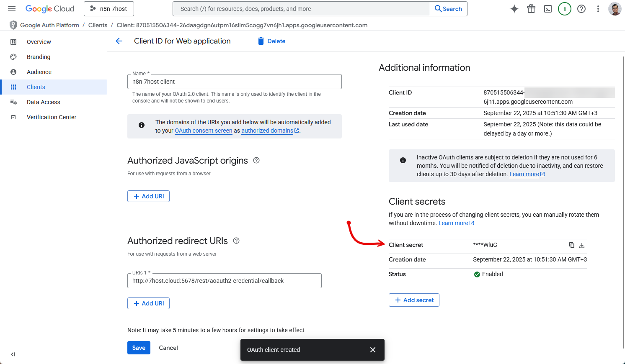Open the user account avatar
Screen dimensions: 625x364
point(615,9)
